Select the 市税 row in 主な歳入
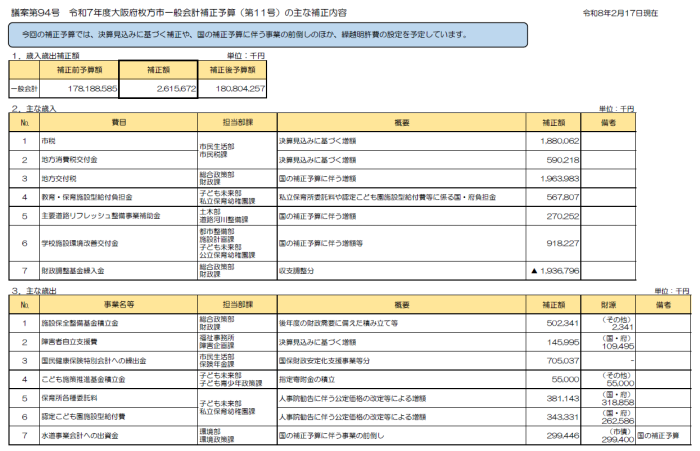Screen dimensions: 700x451 point(47,141)
